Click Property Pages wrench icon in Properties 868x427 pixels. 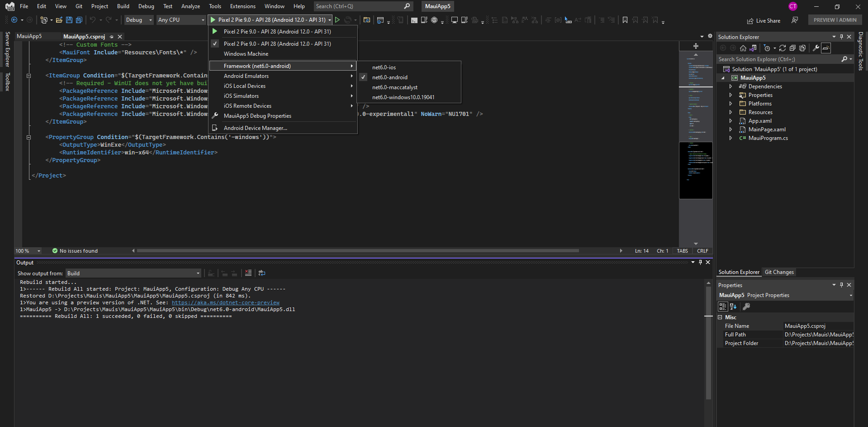(x=746, y=307)
